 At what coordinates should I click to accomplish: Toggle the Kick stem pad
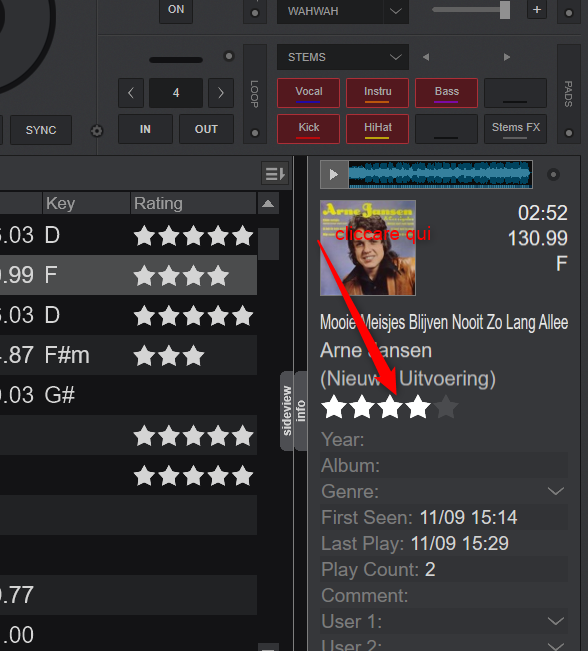(x=309, y=129)
